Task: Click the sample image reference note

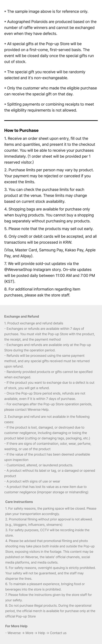Action: (x=46, y=11)
